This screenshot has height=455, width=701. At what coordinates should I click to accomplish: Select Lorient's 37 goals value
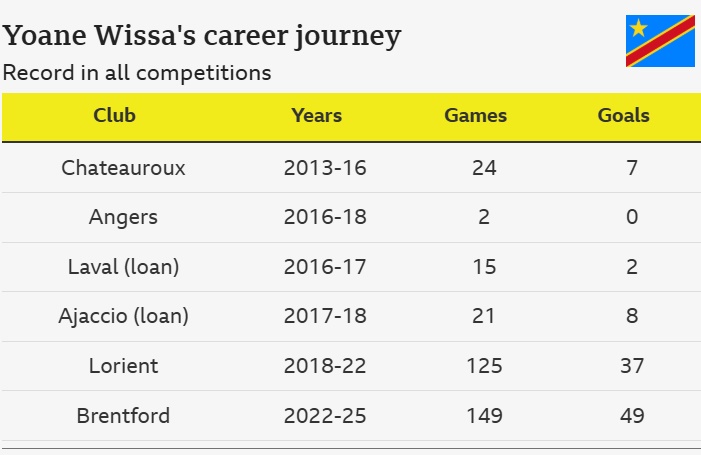tap(632, 366)
